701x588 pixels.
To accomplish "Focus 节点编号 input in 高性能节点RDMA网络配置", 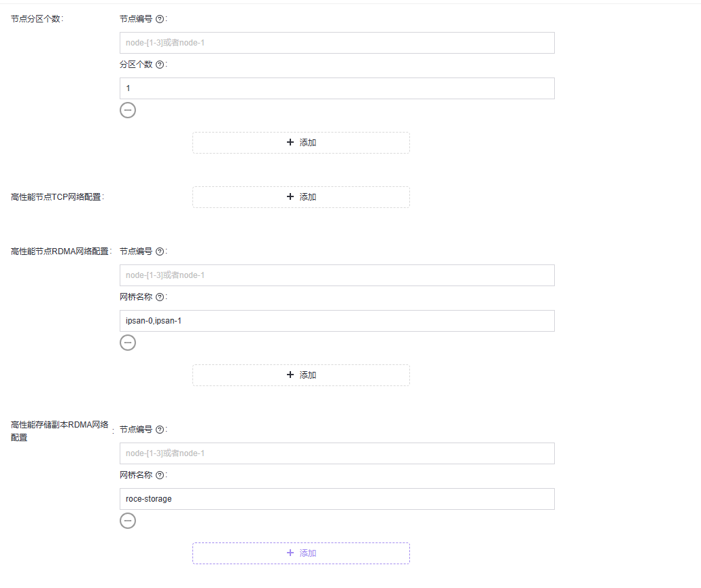I will (x=337, y=275).
